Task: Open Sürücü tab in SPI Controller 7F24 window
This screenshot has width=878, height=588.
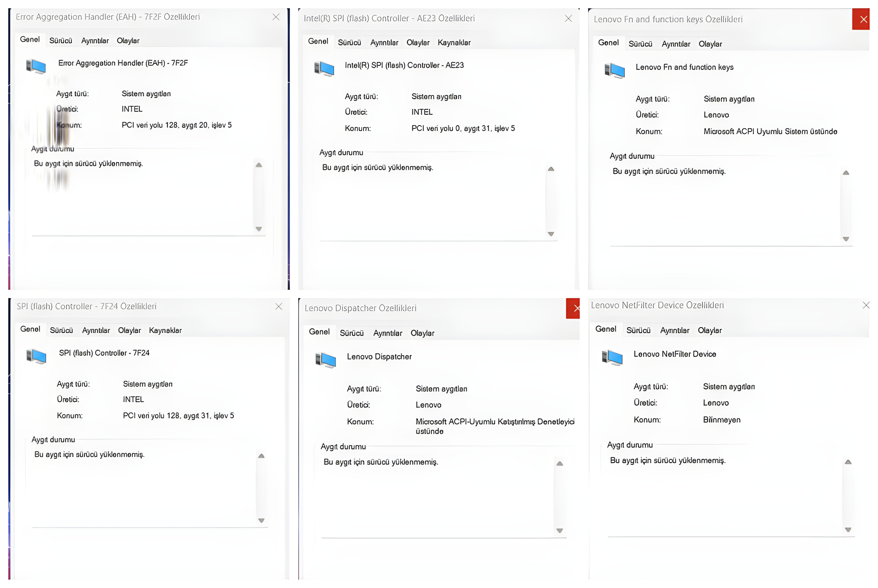Action: tap(62, 330)
